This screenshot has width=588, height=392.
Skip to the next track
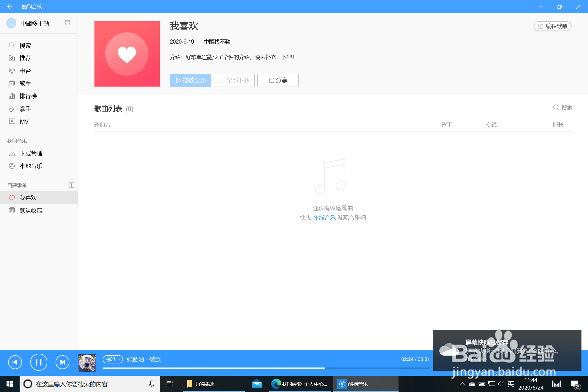[x=62, y=362]
